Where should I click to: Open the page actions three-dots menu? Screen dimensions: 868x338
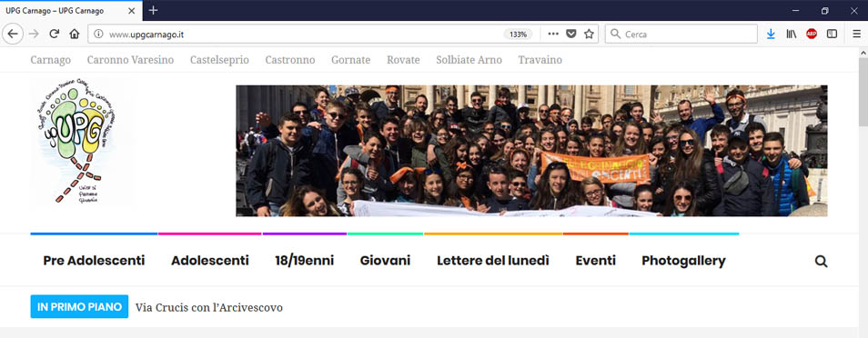[x=553, y=34]
